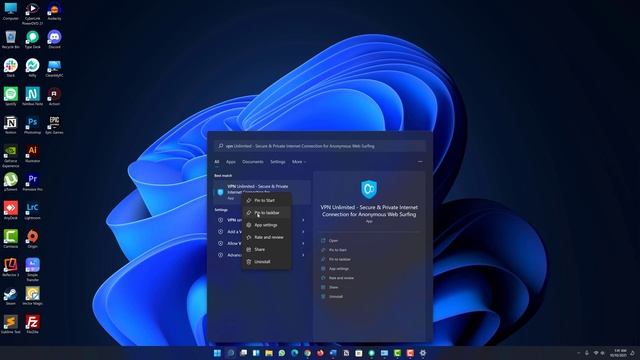Click the Windows Start button on taskbar

tap(217, 353)
